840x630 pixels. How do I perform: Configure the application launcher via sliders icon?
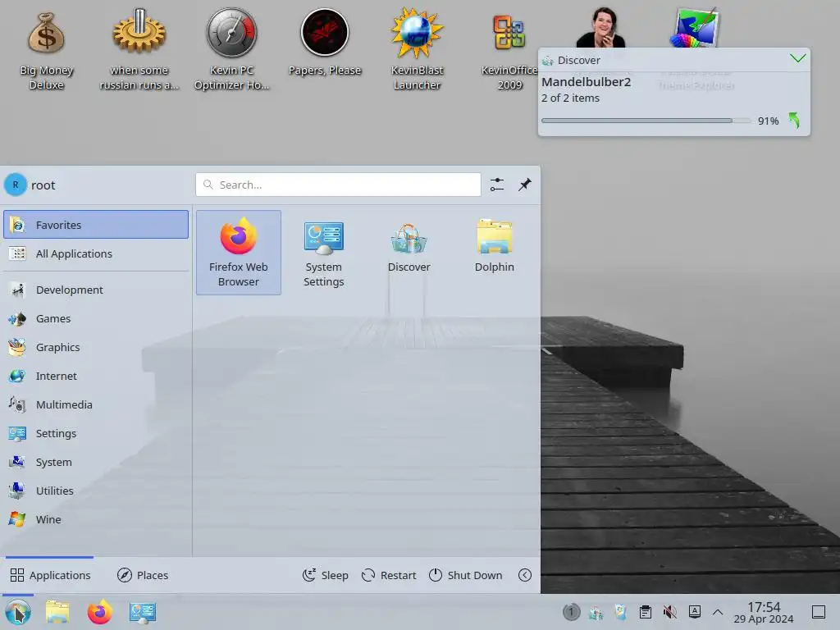(x=497, y=185)
